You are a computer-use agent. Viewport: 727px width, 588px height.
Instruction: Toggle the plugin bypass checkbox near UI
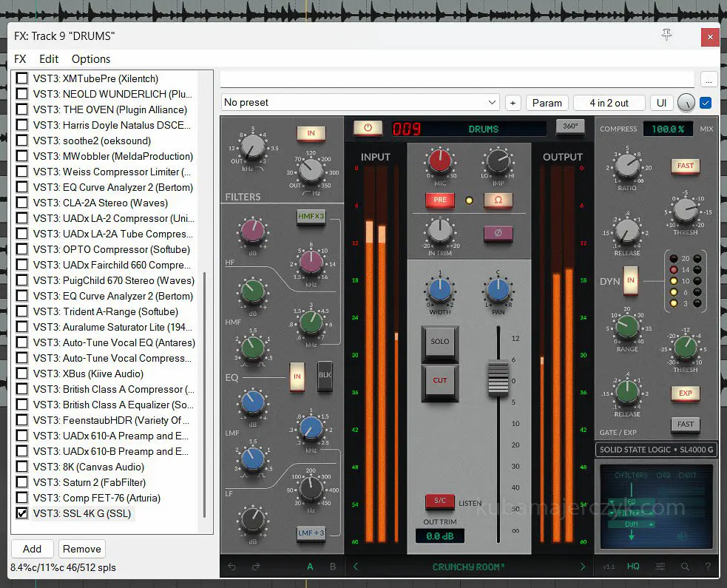706,103
